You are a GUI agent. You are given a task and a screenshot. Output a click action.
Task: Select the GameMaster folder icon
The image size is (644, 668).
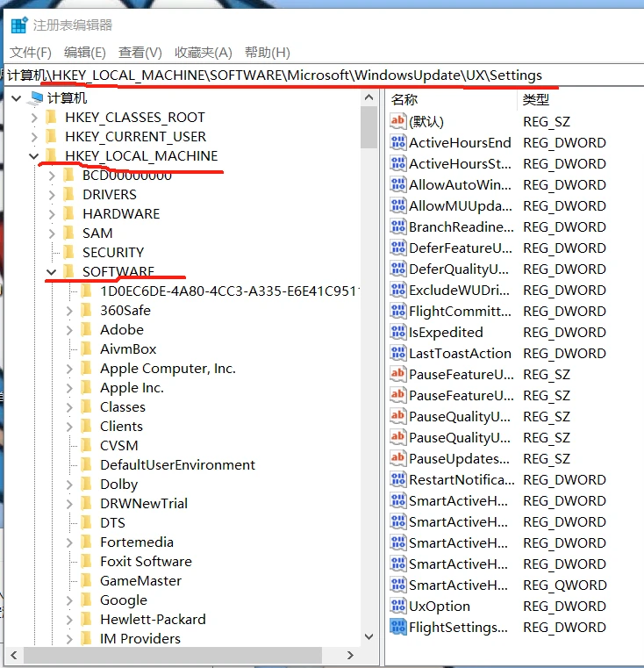click(86, 581)
